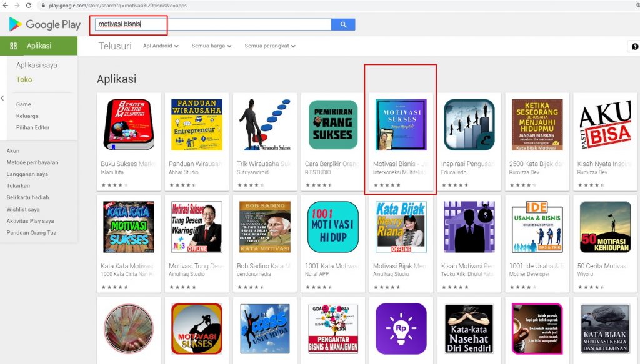Screen dimensions: 640x364
Task: Open 1001 Ide Usaha & Bisnis icon
Action: [x=537, y=227]
